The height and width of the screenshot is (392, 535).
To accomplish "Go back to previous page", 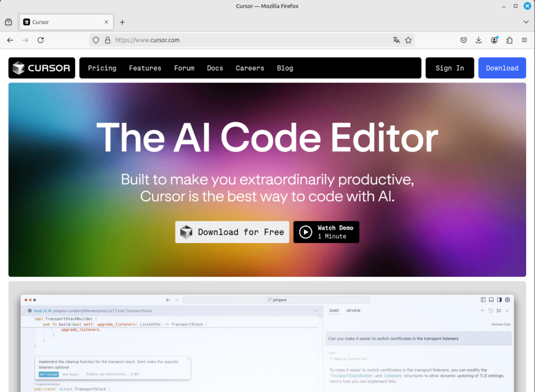I will 10,40.
